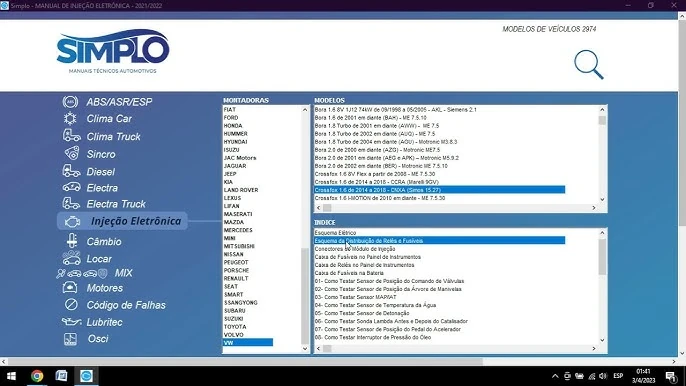Open the Câmbio module
Viewport: 686px width, 386px height.
(104, 242)
